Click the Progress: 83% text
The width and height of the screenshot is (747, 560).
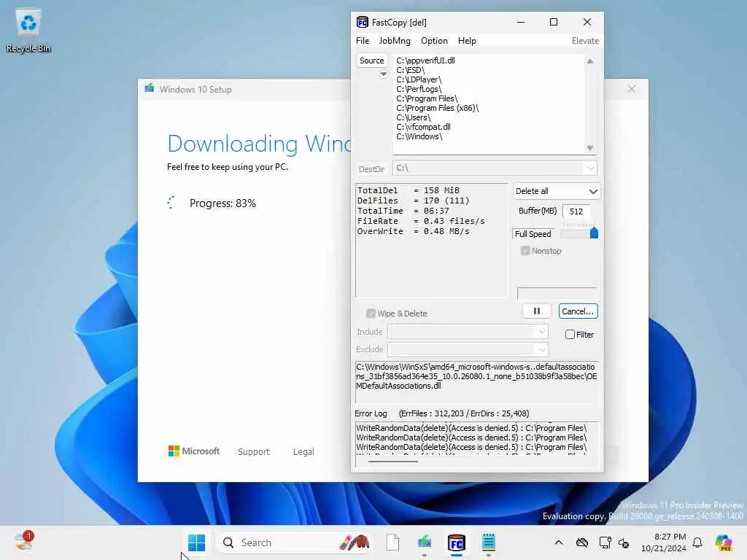tap(222, 203)
